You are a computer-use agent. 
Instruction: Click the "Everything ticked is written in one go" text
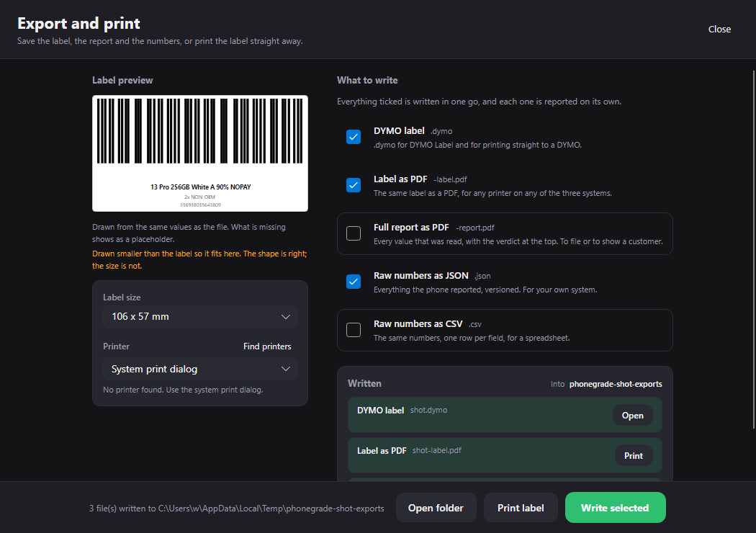480,102
